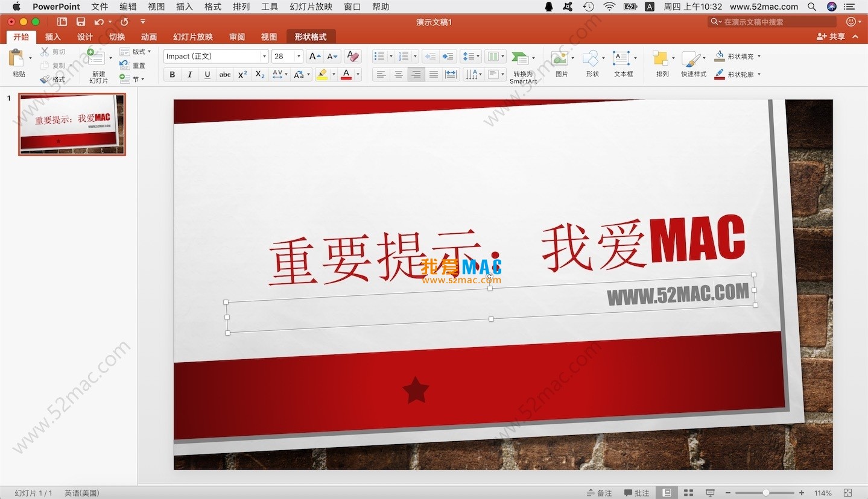Screen dimensions: 868x499
Task: Open the Animations (动画) ribbon tab
Action: (149, 37)
